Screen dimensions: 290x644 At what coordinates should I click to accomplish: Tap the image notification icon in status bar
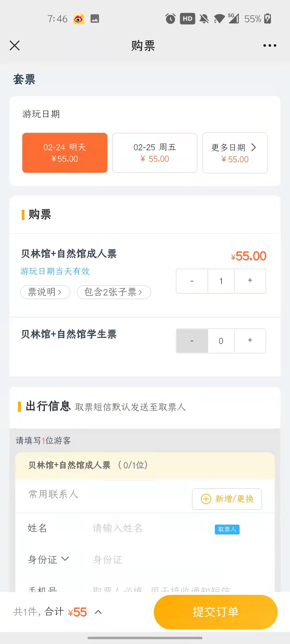coord(95,19)
